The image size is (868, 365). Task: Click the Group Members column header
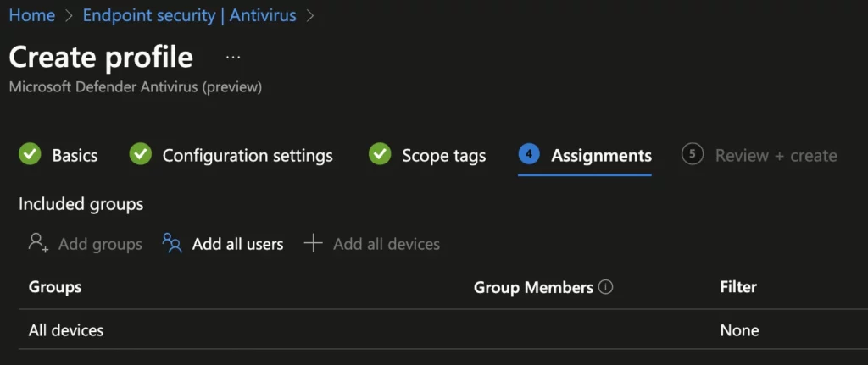tap(533, 288)
